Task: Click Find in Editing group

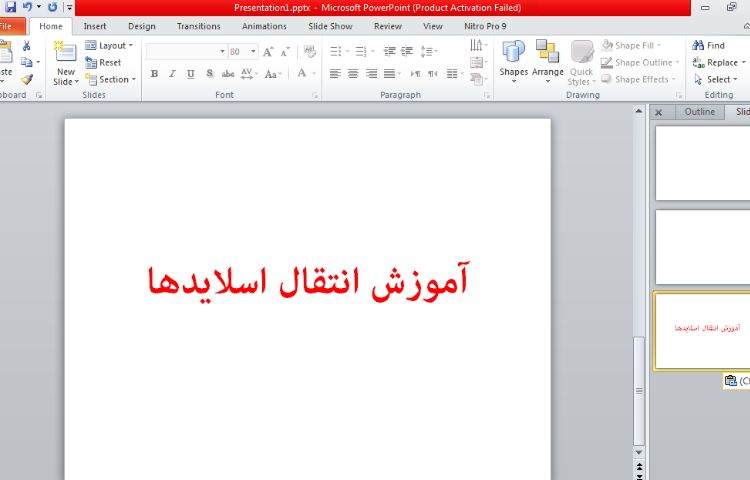Action: point(708,45)
